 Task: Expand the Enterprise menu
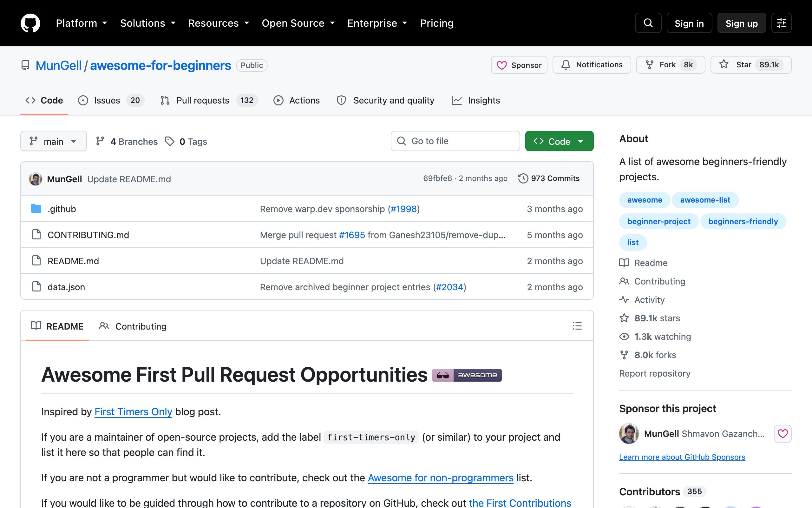[377, 23]
